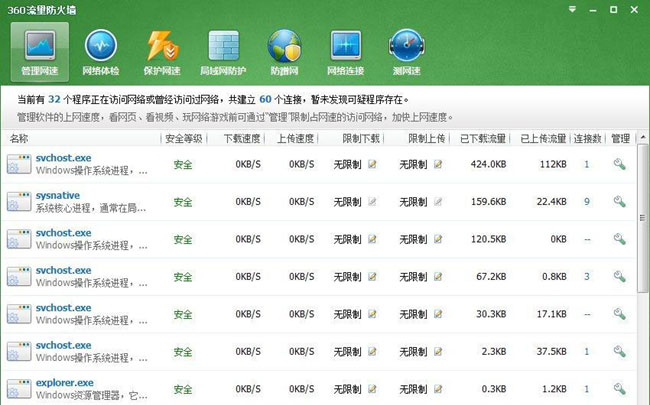Switch to 网络体检 tab

coord(101,52)
